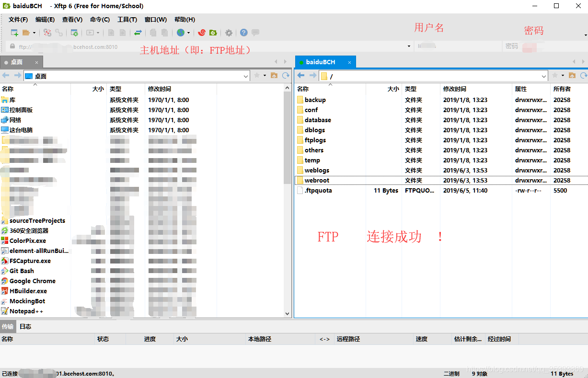Open the 查看(V) menu
This screenshot has height=378, width=588.
(x=72, y=20)
